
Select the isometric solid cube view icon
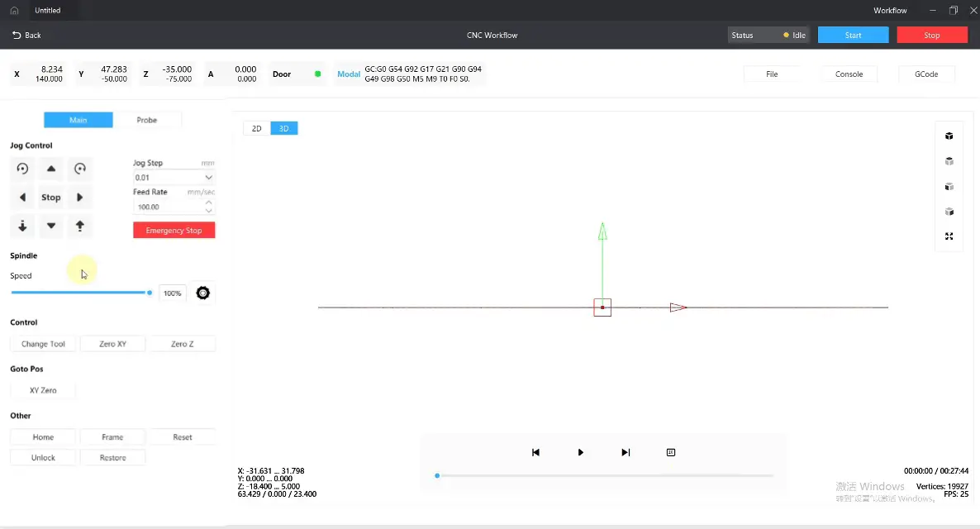(x=949, y=136)
